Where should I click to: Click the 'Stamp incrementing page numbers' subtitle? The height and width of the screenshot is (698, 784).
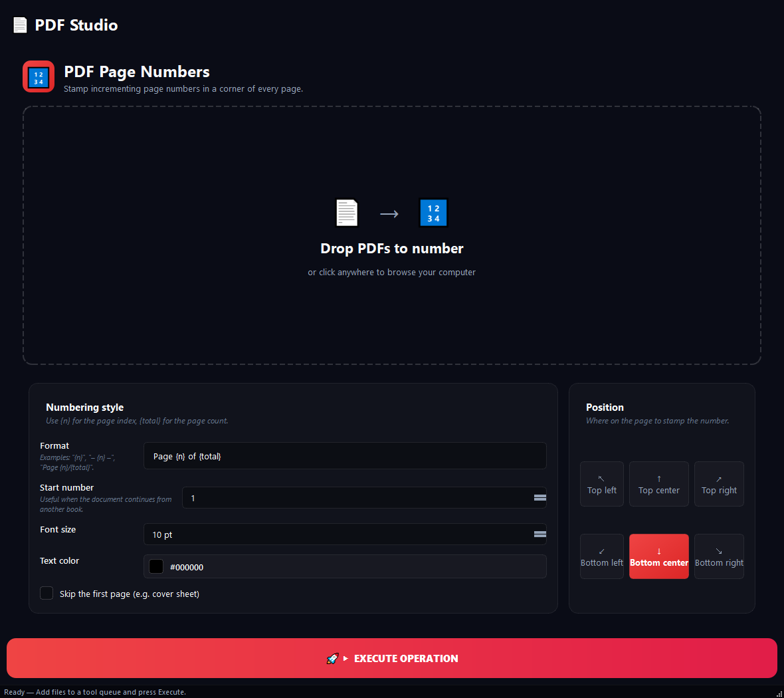coord(183,89)
